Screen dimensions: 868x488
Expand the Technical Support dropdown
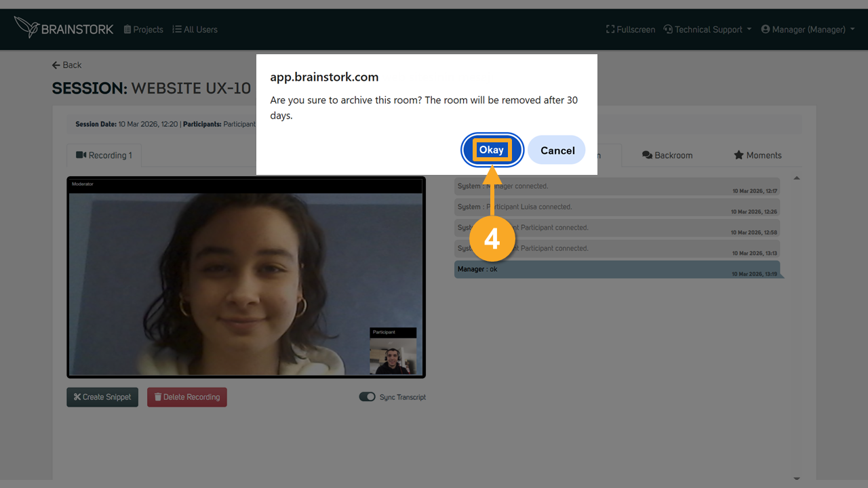(707, 29)
